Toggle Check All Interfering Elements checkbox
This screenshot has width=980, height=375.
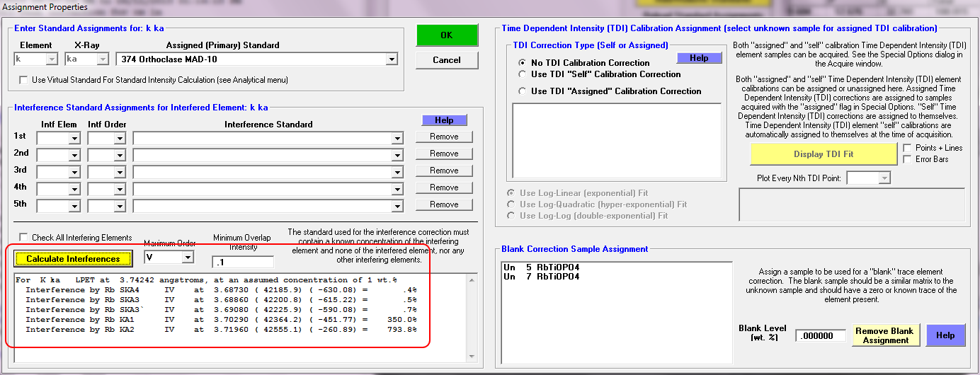[x=24, y=238]
